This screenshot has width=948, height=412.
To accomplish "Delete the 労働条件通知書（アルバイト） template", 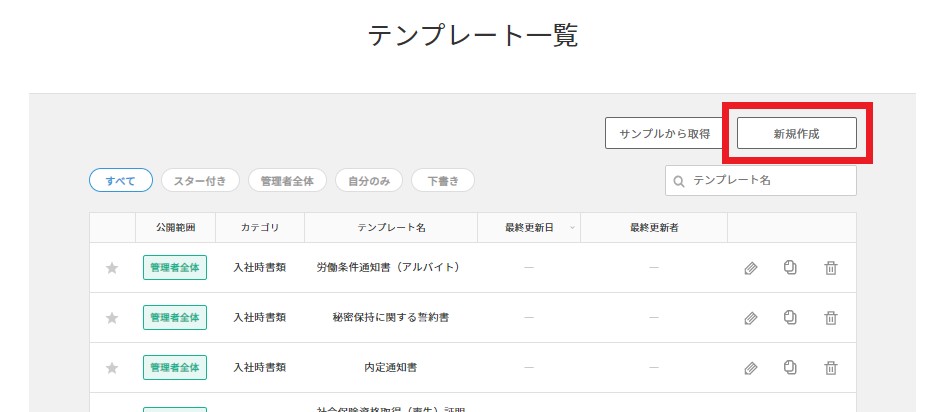I will point(830,268).
